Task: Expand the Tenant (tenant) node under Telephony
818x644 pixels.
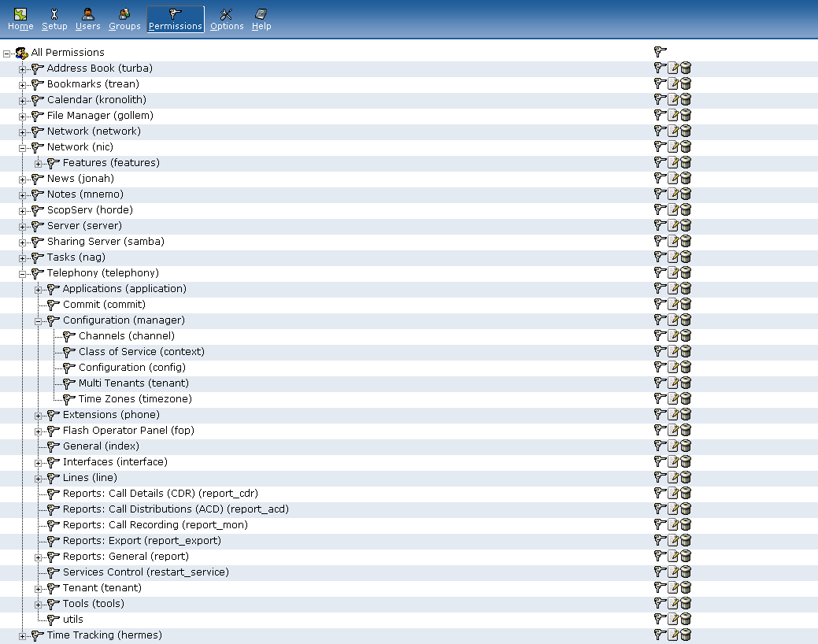Action: click(x=38, y=589)
